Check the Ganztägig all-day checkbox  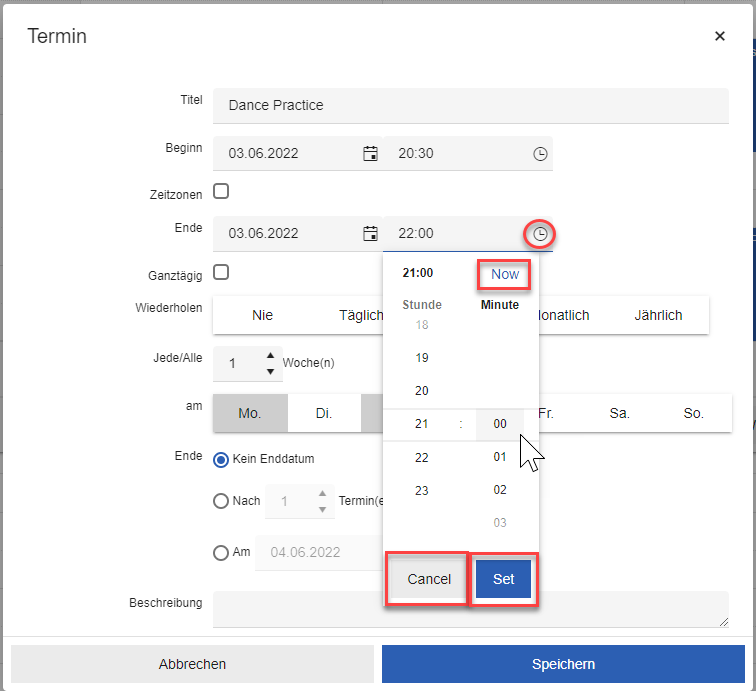click(x=221, y=272)
